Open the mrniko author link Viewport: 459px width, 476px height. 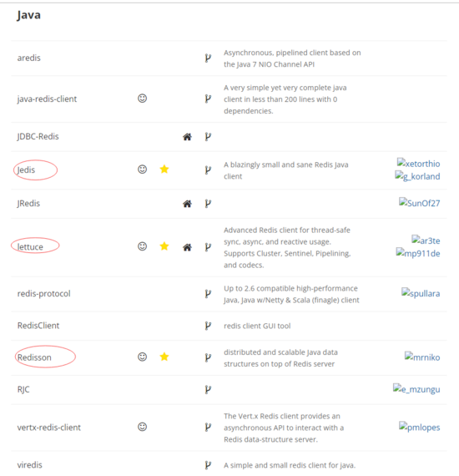coord(422,357)
